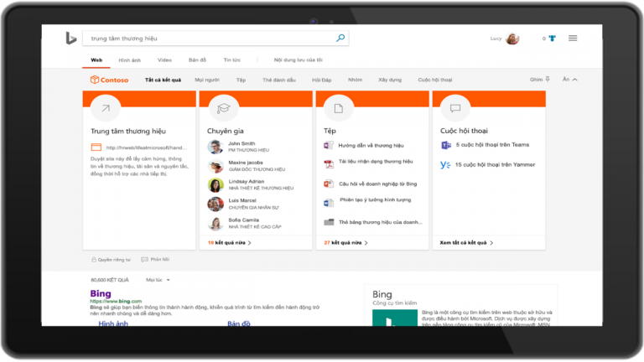Click PowerPoint icon for Câu hỏi về doanh nghiệp
The height and width of the screenshot is (362, 644).
[329, 184]
